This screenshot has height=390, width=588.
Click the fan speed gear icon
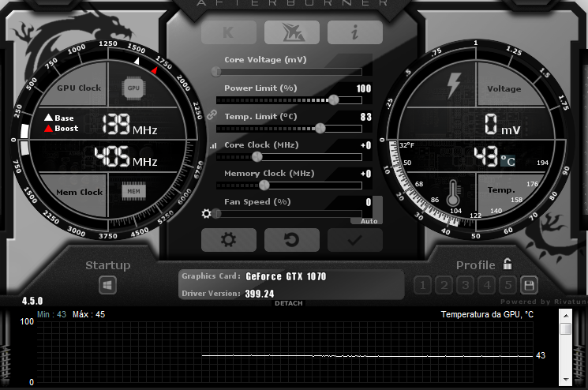[206, 214]
